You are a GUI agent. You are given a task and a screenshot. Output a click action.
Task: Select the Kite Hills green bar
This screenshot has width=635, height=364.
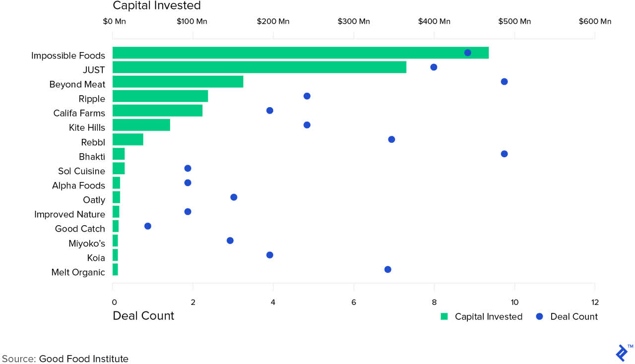coord(141,125)
